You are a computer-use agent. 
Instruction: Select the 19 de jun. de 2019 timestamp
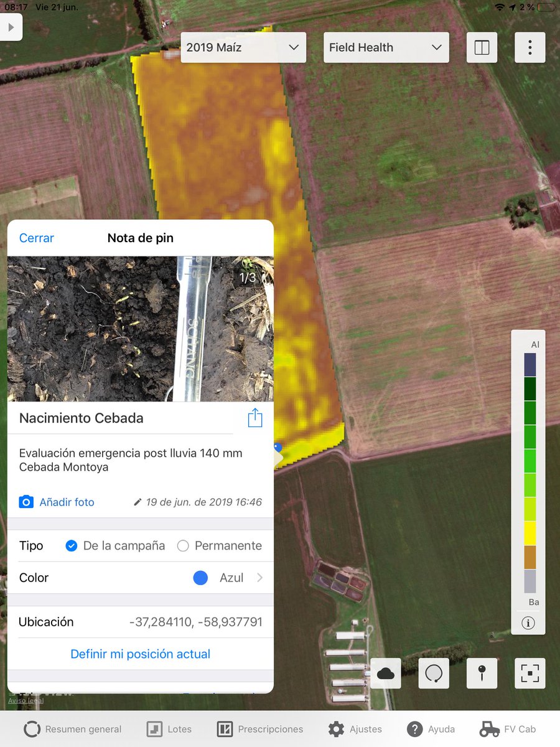click(204, 502)
